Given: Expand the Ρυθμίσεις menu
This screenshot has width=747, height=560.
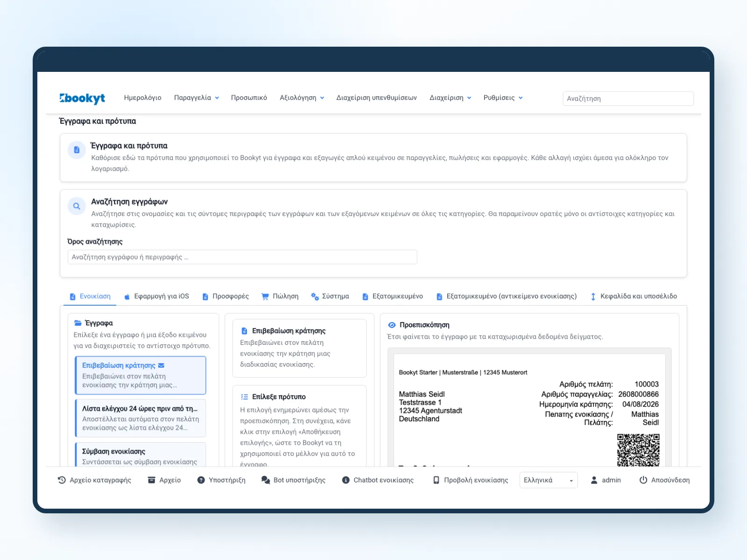Looking at the screenshot, I should tap(503, 98).
